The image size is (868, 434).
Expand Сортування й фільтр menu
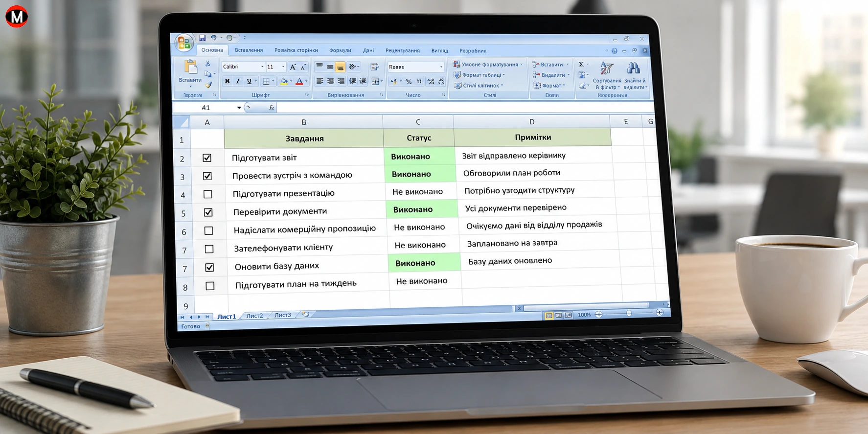tap(607, 76)
